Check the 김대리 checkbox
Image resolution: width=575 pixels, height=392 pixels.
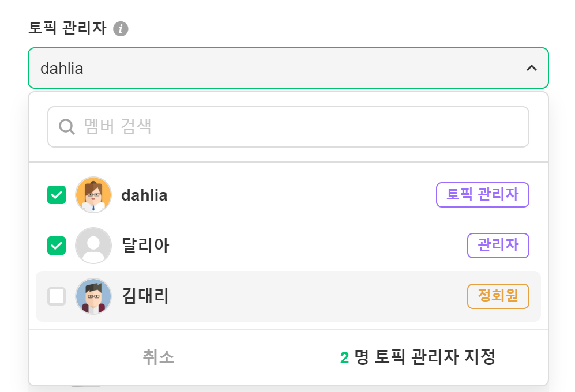57,296
